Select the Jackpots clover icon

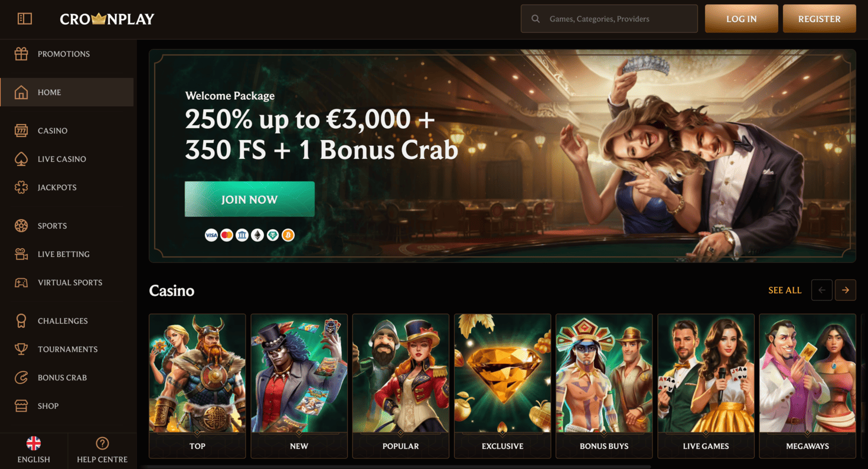(21, 187)
